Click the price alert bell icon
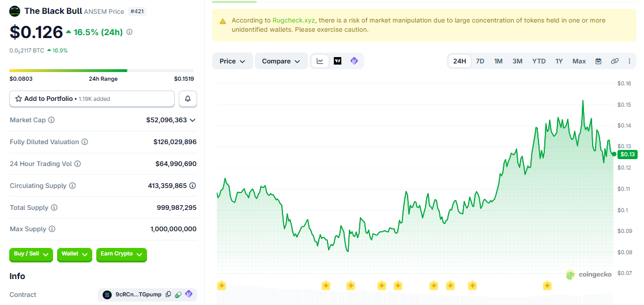This screenshot has height=305, width=644. coord(188,99)
